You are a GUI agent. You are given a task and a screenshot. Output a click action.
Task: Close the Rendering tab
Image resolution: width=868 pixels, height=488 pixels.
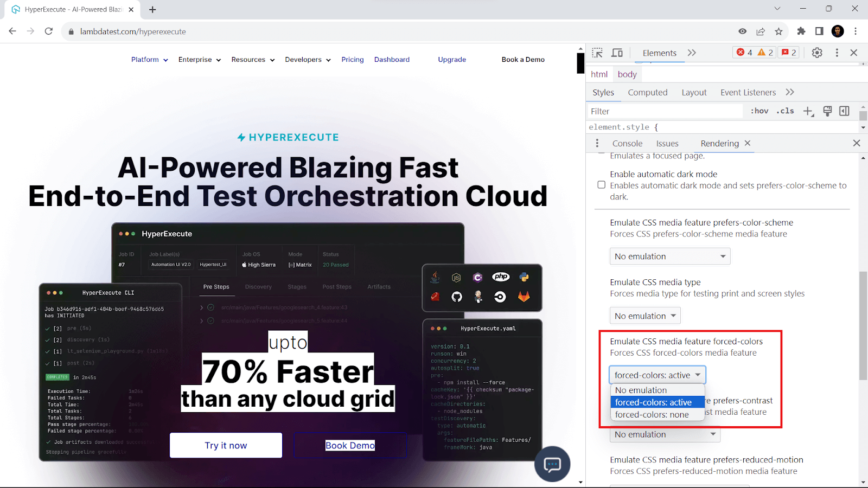(x=748, y=143)
